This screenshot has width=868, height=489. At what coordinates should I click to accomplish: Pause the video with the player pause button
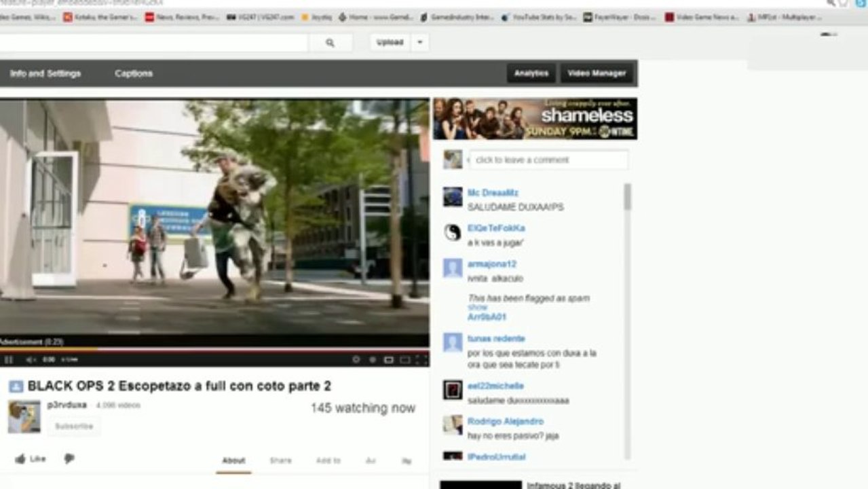[9, 359]
